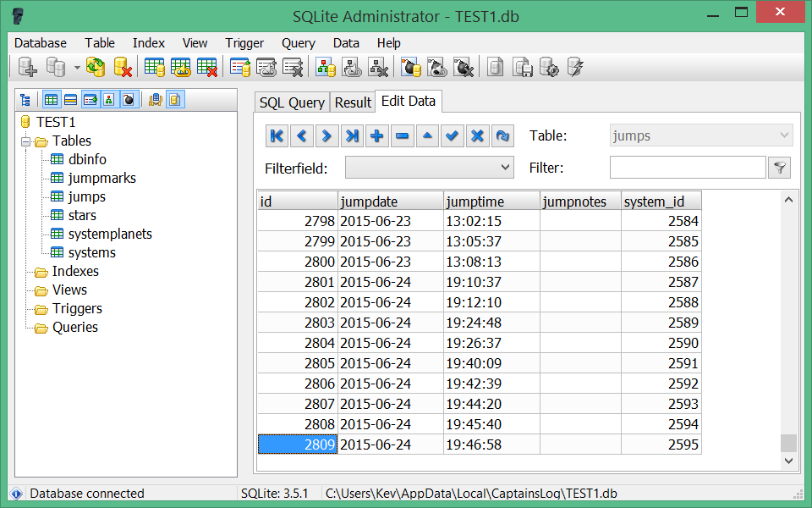Open the dropdown arrow beside open database icon

click(77, 68)
